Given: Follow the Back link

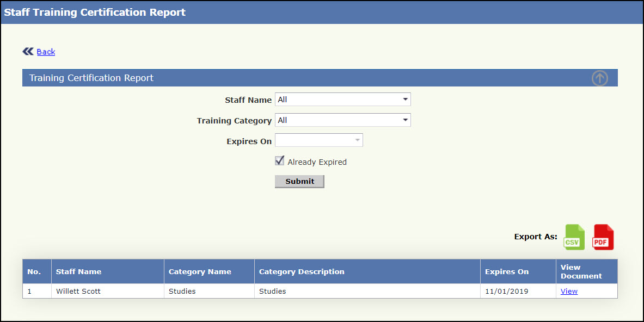Looking at the screenshot, I should click(x=46, y=52).
